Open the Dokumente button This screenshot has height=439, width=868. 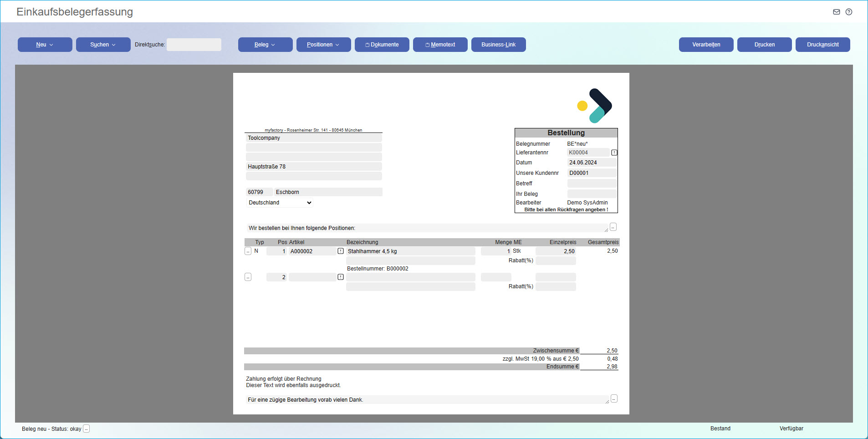[382, 45]
